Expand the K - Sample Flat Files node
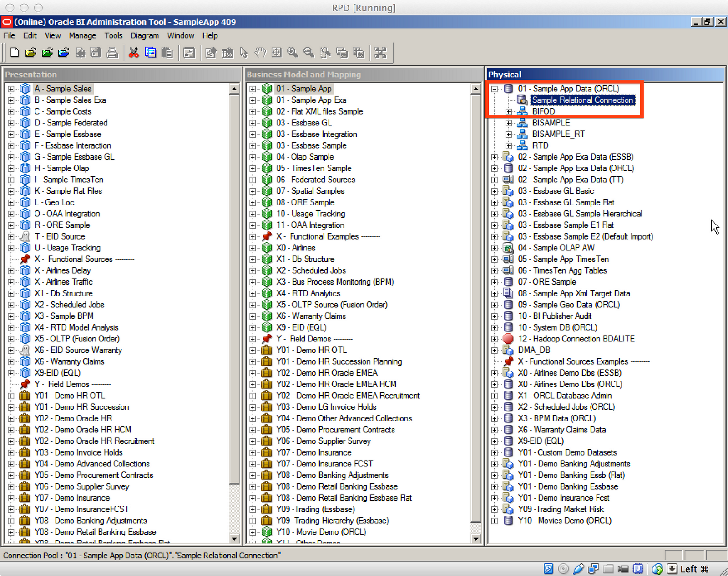Screen dimensions: 728x576 click(11, 191)
